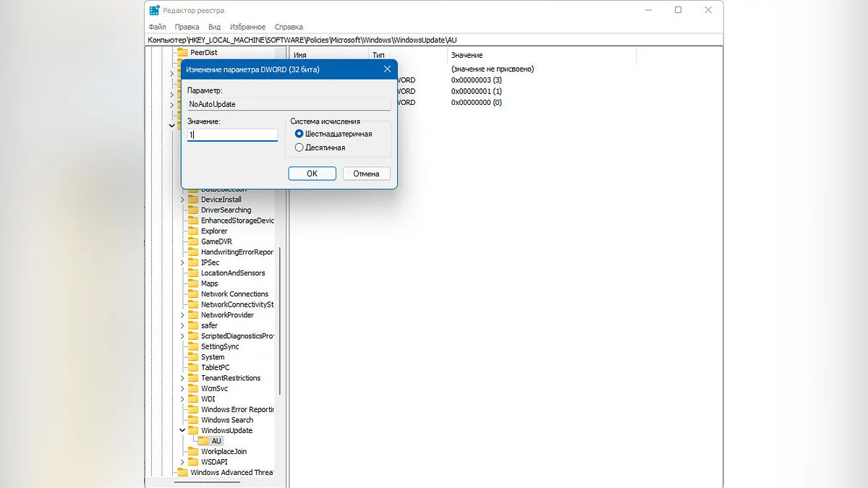This screenshot has height=488, width=868.
Task: Click the GameDVR folder icon
Action: point(193,241)
